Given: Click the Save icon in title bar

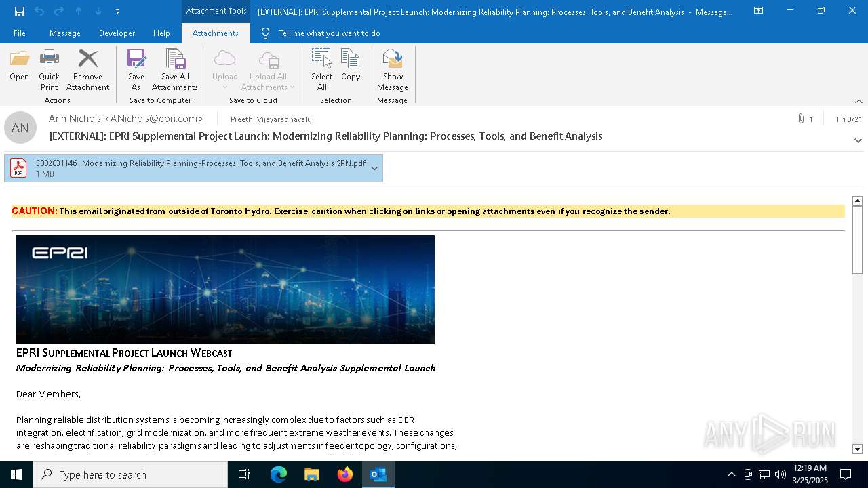Looking at the screenshot, I should 20,11.
